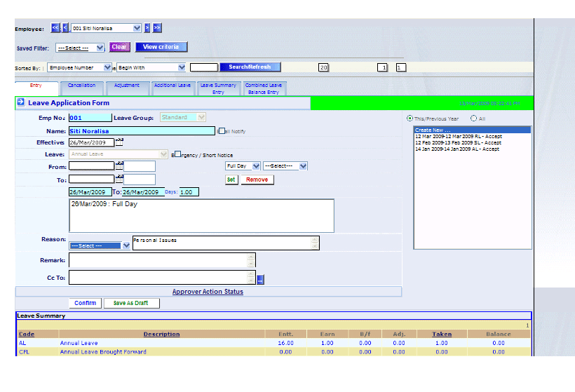Enable Emergency / Short Notice checkbox
The width and height of the screenshot is (575, 392).
177,154
